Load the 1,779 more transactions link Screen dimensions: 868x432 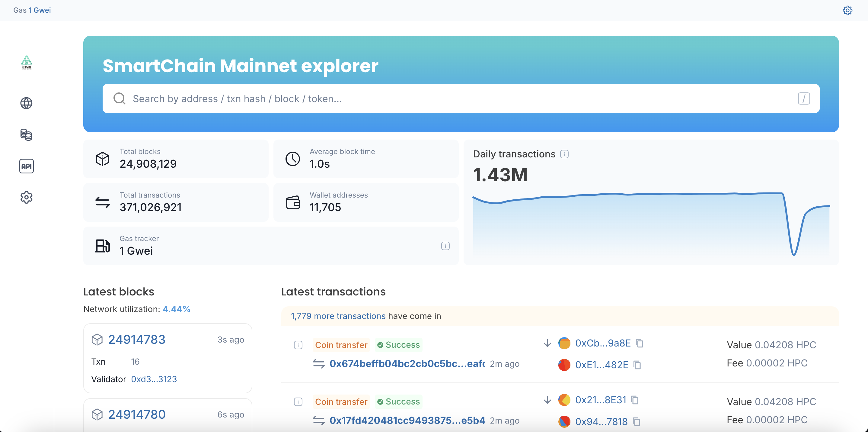338,316
